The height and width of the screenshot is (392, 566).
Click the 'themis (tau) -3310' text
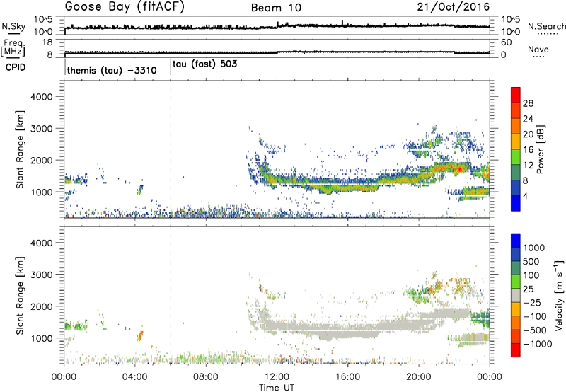(x=112, y=70)
